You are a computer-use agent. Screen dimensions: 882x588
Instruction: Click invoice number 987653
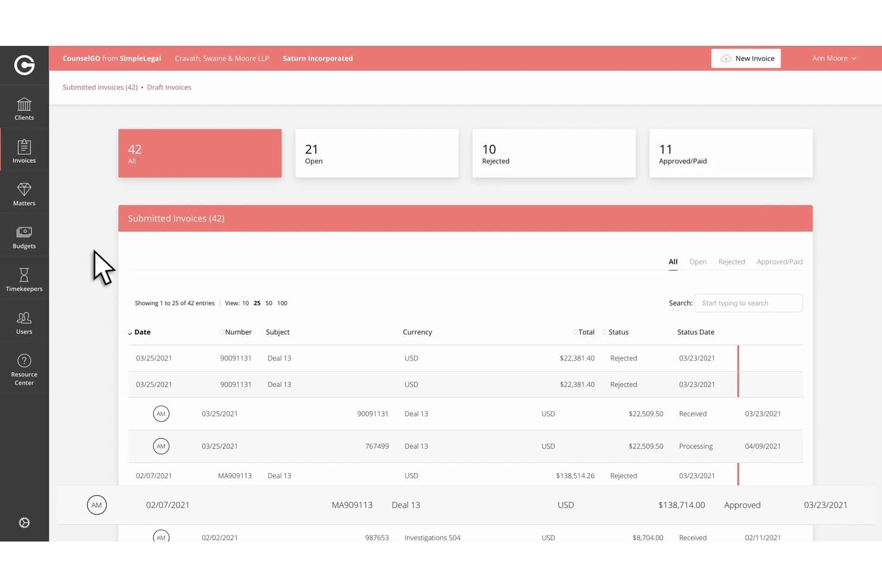(x=377, y=537)
